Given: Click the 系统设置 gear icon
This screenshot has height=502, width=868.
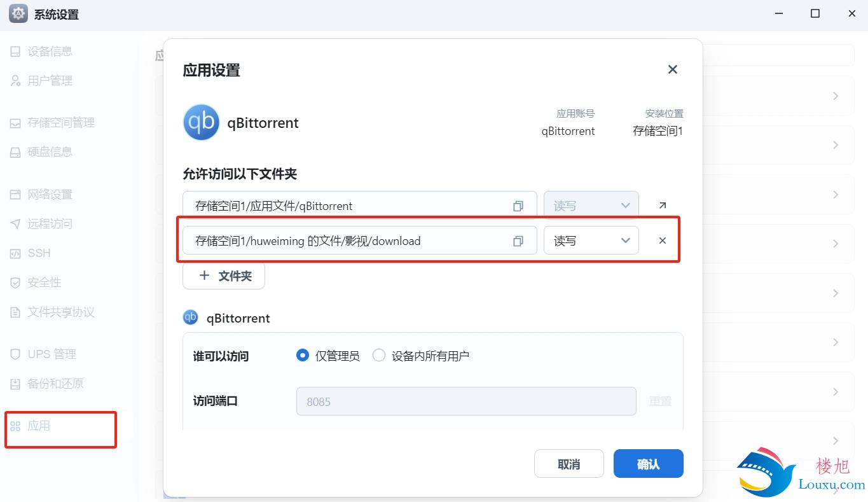Looking at the screenshot, I should point(18,14).
